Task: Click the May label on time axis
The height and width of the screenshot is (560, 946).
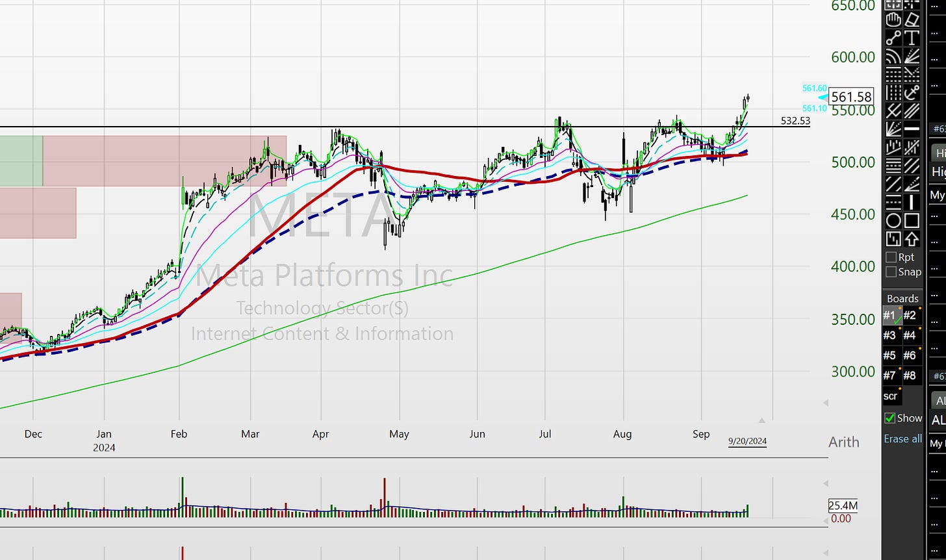Action: (x=399, y=434)
